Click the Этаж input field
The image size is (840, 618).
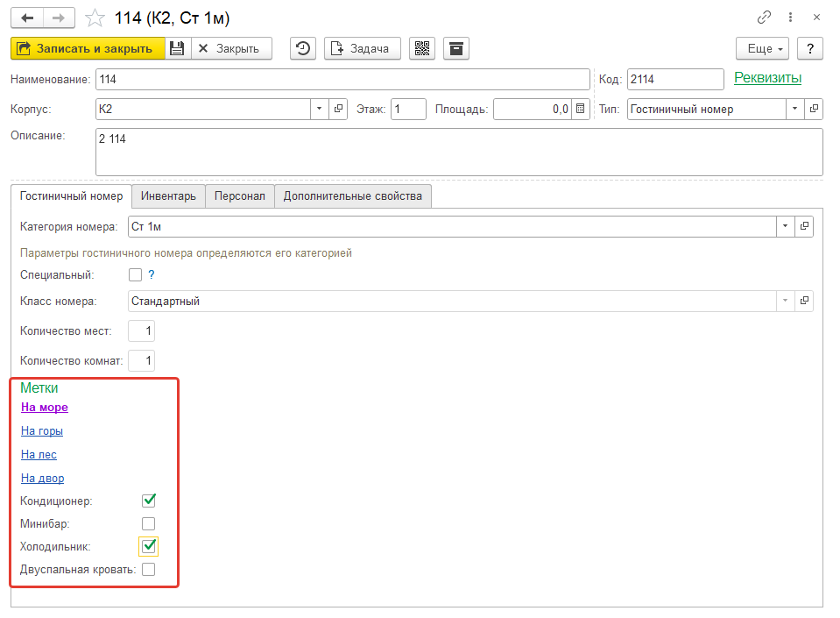coord(408,109)
